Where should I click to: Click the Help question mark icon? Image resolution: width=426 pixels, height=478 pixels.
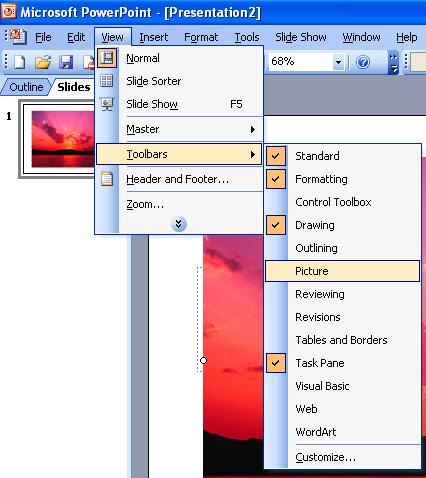pos(363,62)
